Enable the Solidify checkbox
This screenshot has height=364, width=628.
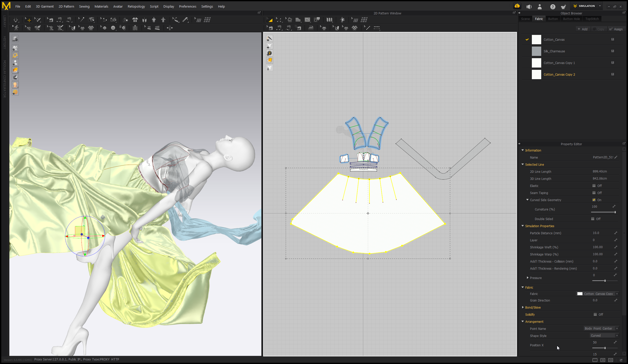pos(595,314)
